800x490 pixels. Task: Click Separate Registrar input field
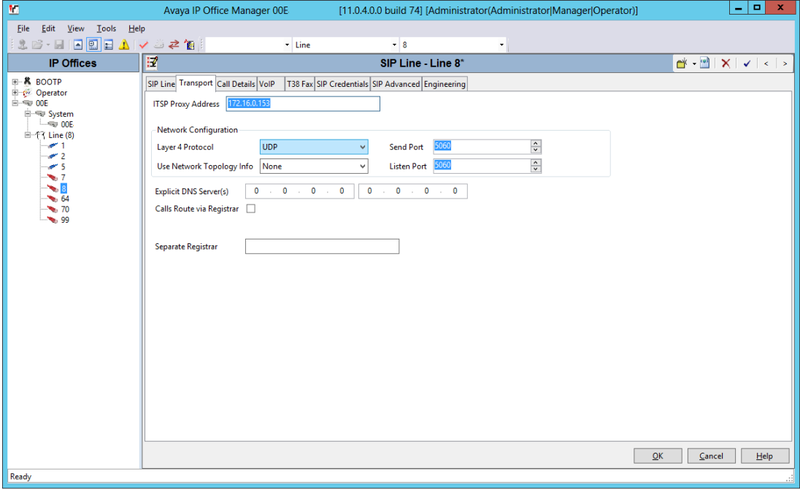322,247
